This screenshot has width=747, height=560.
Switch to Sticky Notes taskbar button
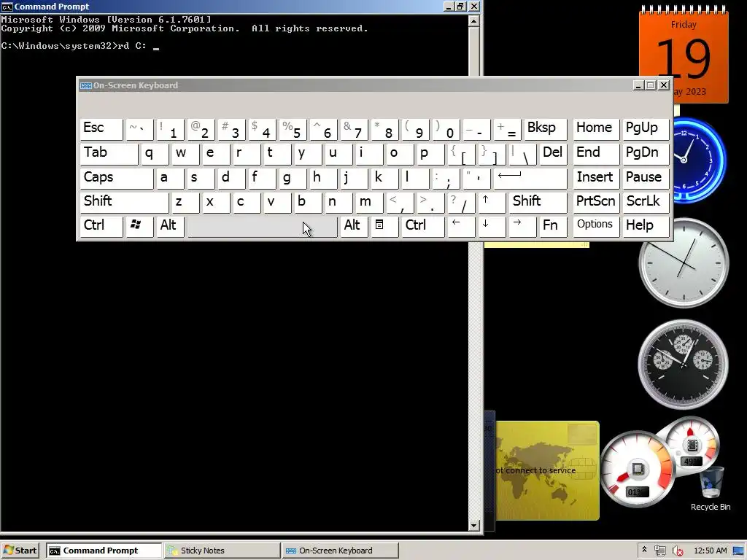point(222,551)
